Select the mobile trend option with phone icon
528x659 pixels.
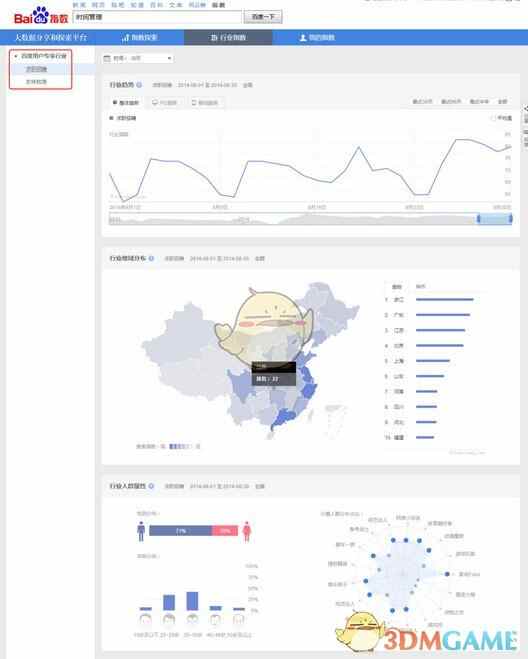(205, 103)
